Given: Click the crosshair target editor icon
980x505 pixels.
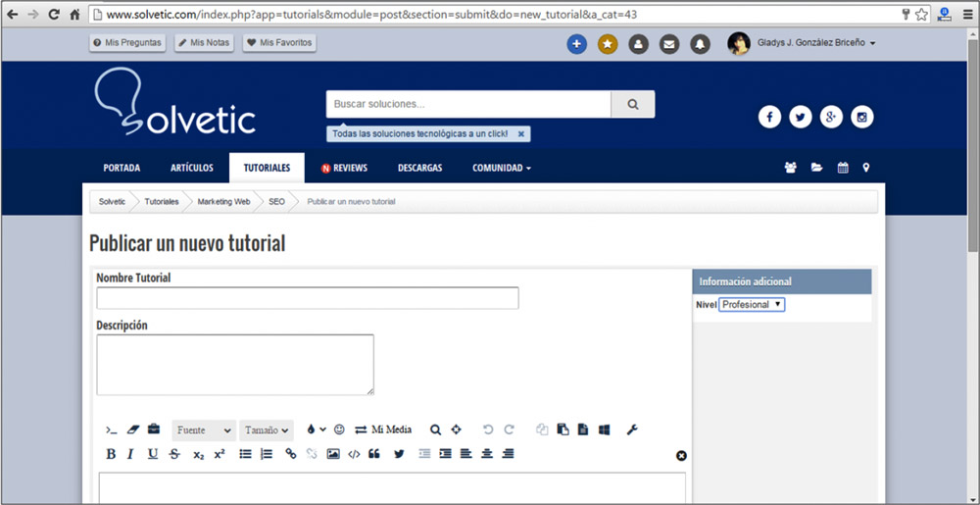Looking at the screenshot, I should (457, 429).
